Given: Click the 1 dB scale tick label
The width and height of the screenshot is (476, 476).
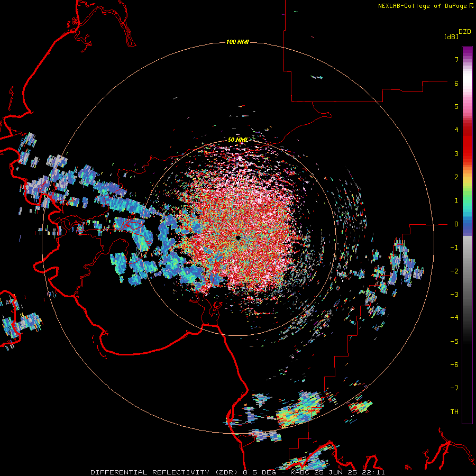Looking at the screenshot, I should click(456, 200).
